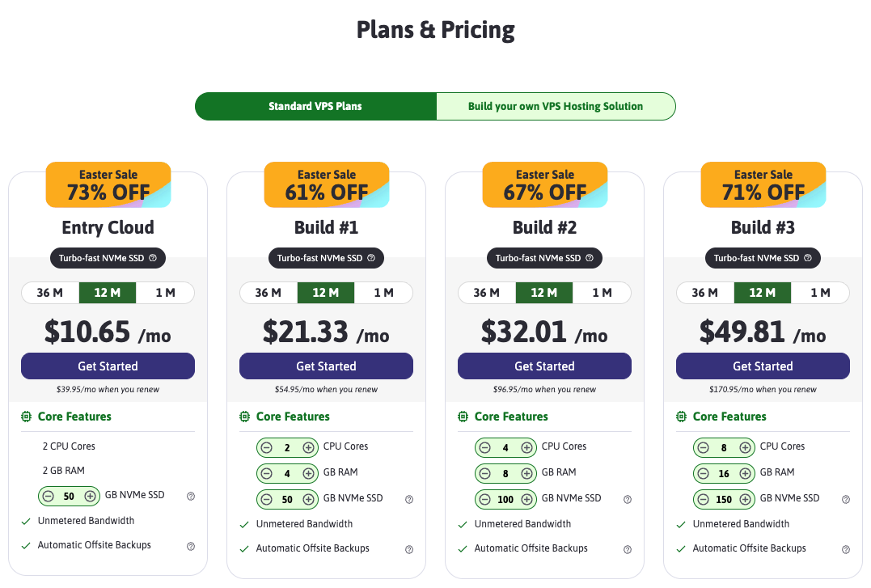Screen dimensions: 871x588
Task: Select the Standard VPS Plans tab
Action: 315,106
